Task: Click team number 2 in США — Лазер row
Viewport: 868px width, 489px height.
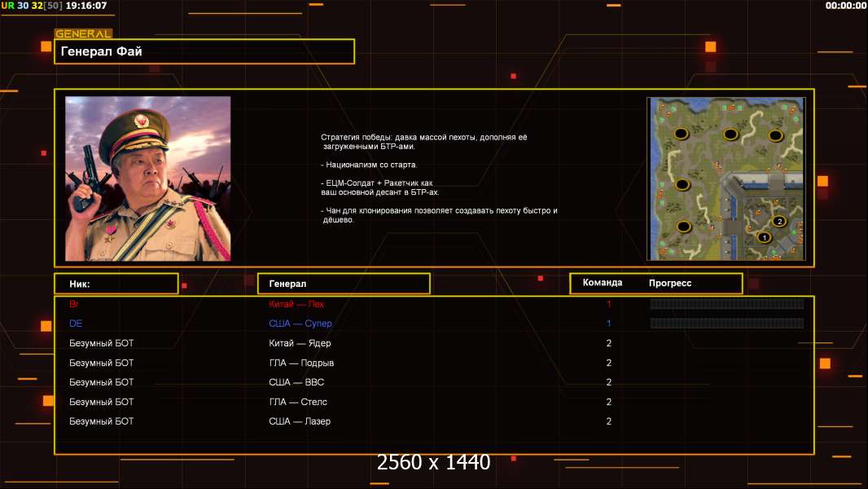Action: point(609,421)
